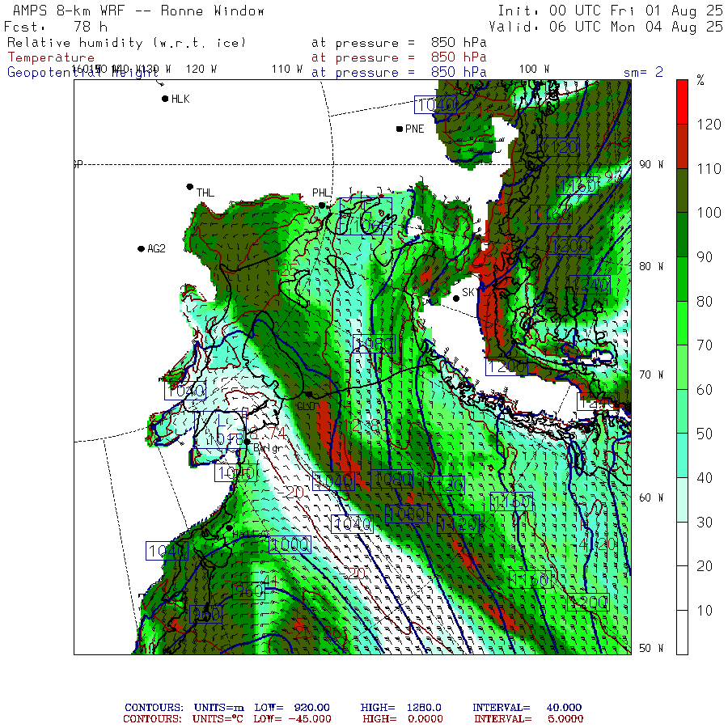Click the legend tick label '50'
This screenshot has height=728, width=728.
point(705,434)
